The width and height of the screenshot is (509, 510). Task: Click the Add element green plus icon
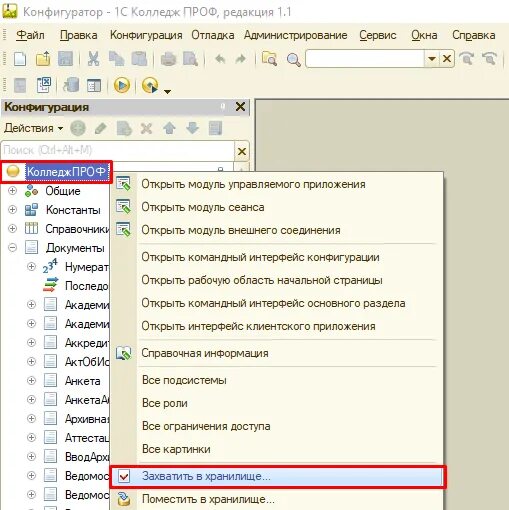tap(78, 128)
